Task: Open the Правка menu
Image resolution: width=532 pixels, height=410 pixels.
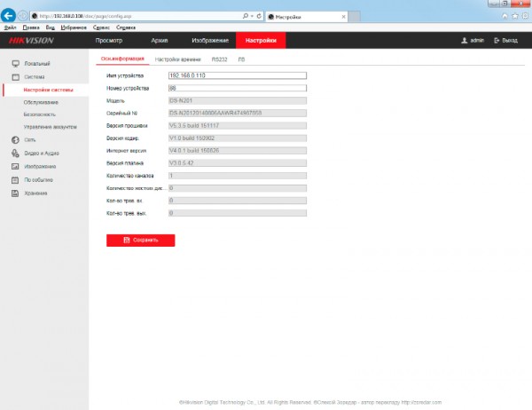Action: pyautogui.click(x=31, y=28)
